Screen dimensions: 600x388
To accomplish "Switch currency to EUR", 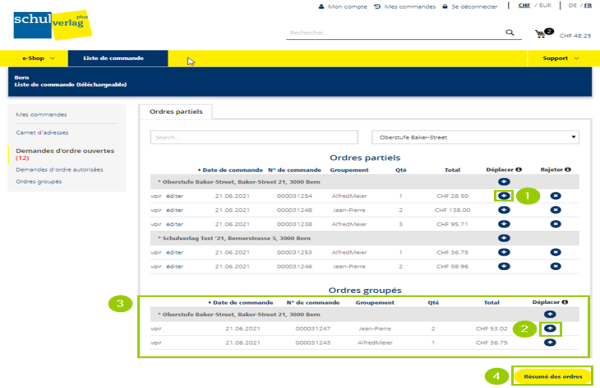I will tap(545, 5).
